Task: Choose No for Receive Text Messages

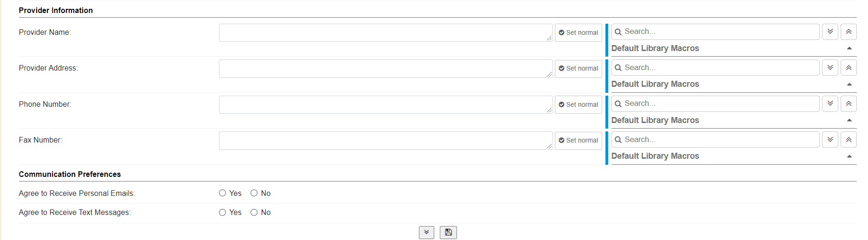Action: point(254,212)
